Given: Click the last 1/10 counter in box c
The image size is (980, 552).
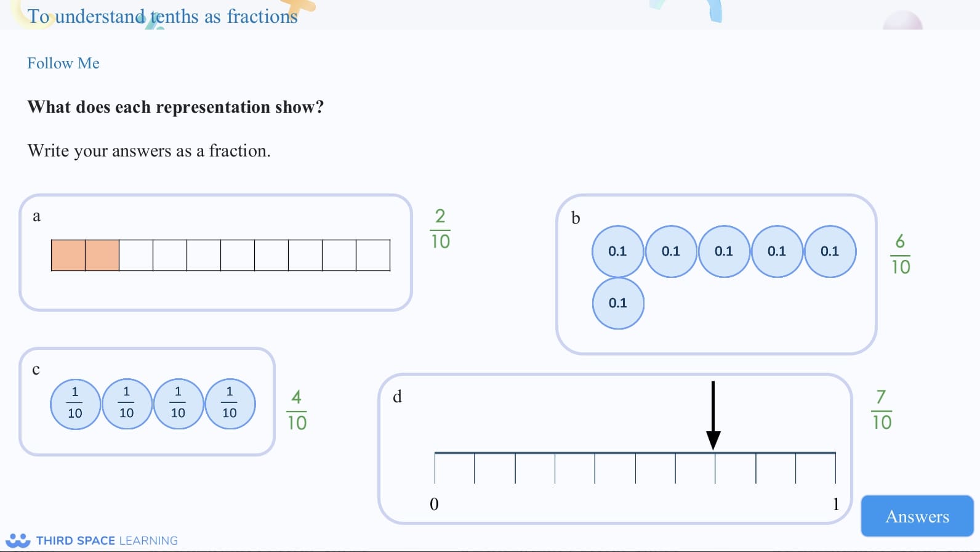Looking at the screenshot, I should tap(230, 404).
